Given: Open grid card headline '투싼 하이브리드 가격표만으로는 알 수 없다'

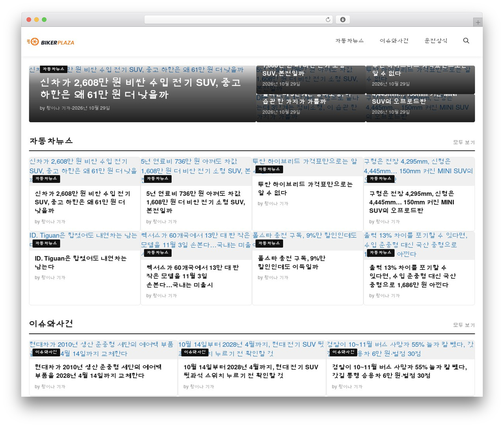Looking at the screenshot, I should (x=305, y=188).
